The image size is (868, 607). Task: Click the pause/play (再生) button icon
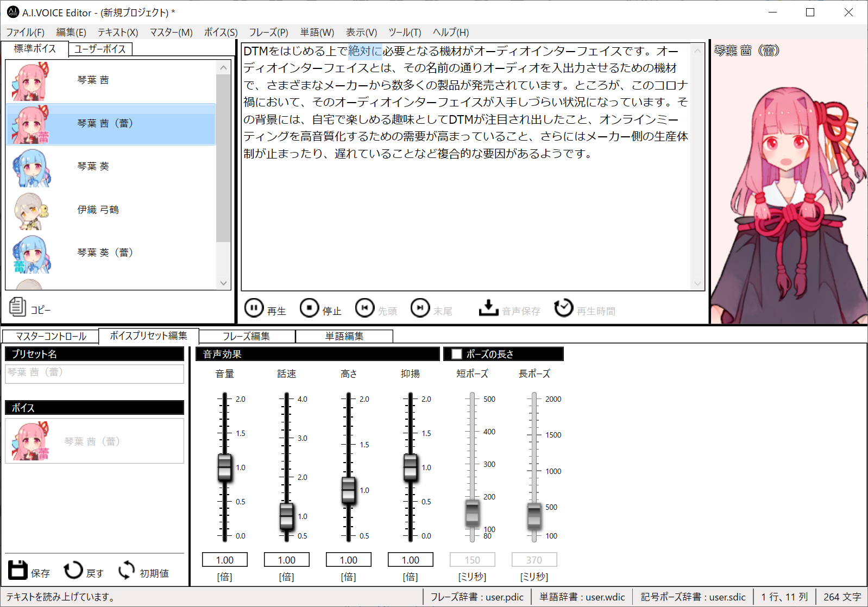tap(254, 308)
